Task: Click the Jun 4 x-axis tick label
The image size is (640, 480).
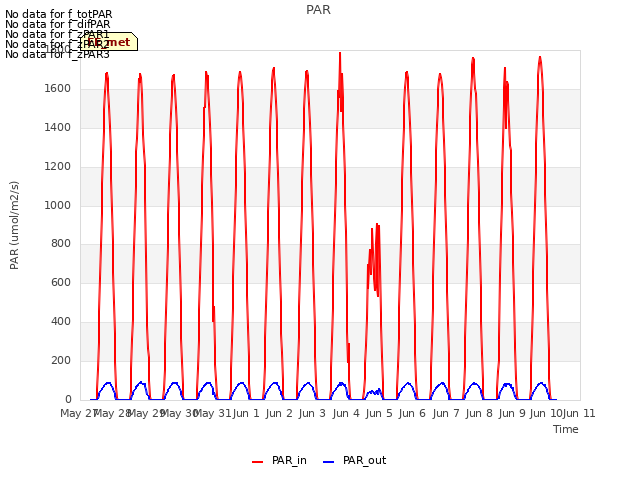Action: tap(346, 413)
